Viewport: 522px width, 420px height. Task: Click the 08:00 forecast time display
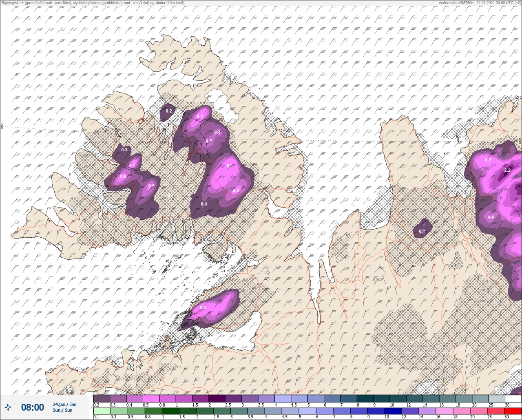coord(33,407)
